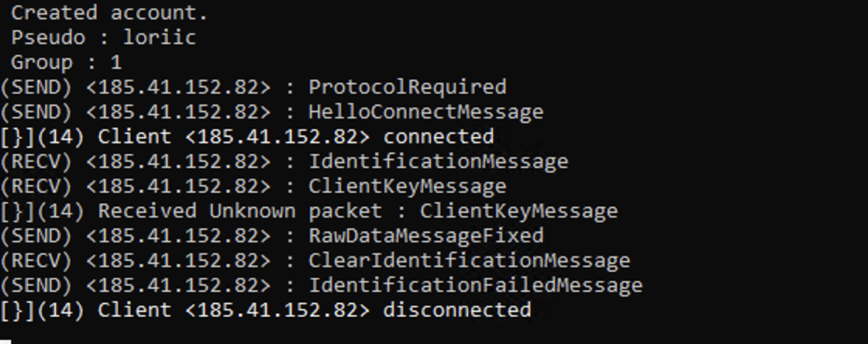
Task: Click the IP address on ProtocolRequired line
Action: click(178, 88)
